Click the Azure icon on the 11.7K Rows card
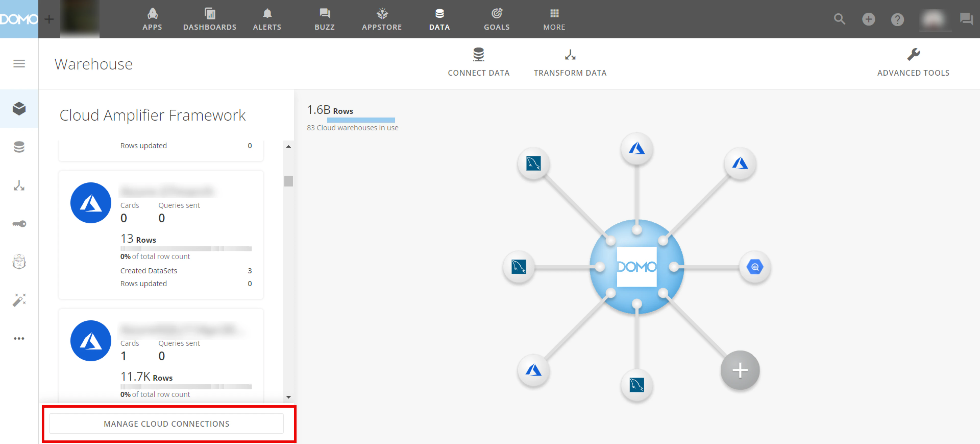Viewport: 980px width, 444px height. point(91,341)
